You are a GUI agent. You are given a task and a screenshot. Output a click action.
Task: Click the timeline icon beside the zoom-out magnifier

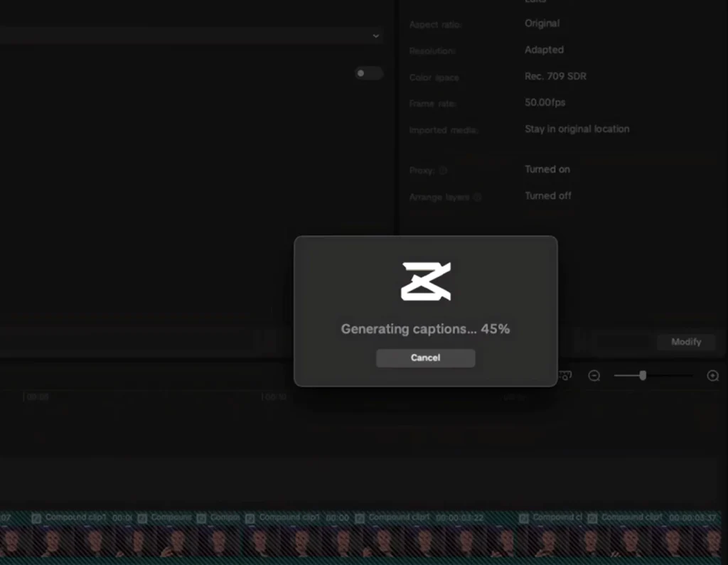[566, 376]
